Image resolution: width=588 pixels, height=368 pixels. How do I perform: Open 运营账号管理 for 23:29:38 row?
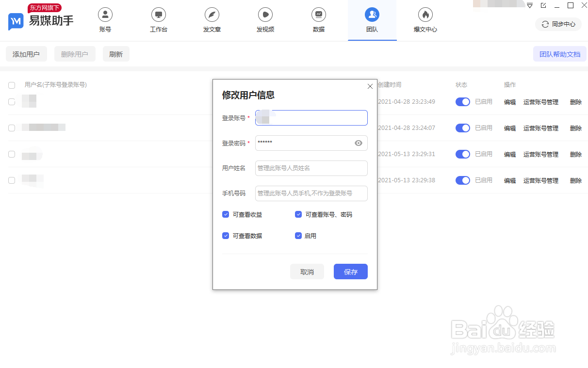(541, 181)
